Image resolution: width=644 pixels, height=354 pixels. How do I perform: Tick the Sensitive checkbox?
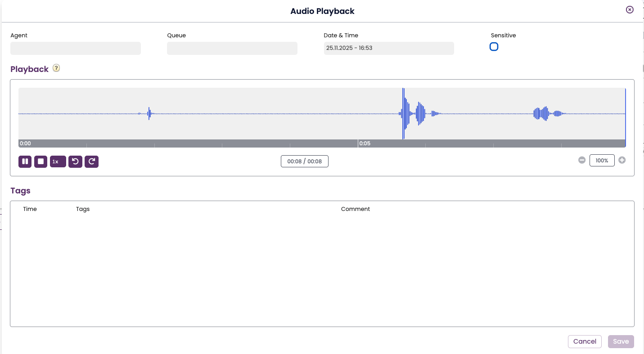494,47
